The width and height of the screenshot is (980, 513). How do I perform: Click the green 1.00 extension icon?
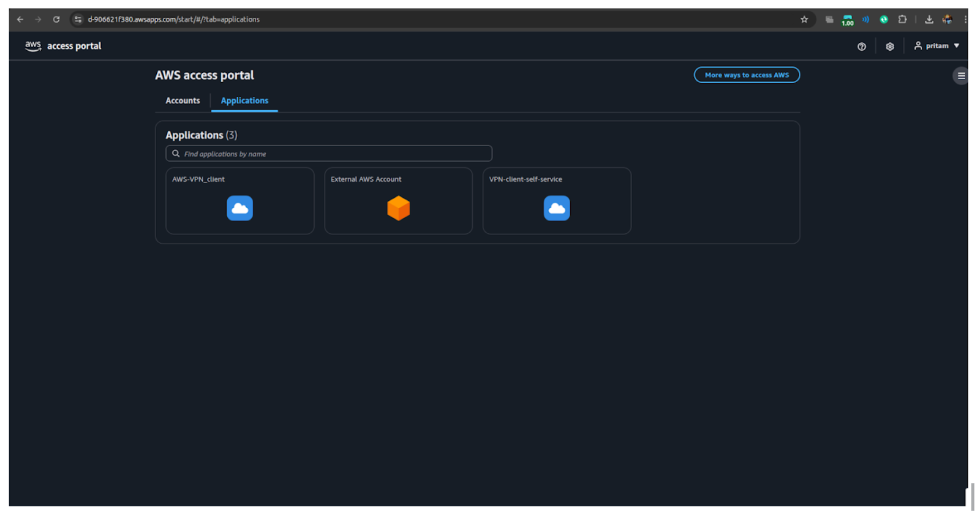[x=848, y=20]
